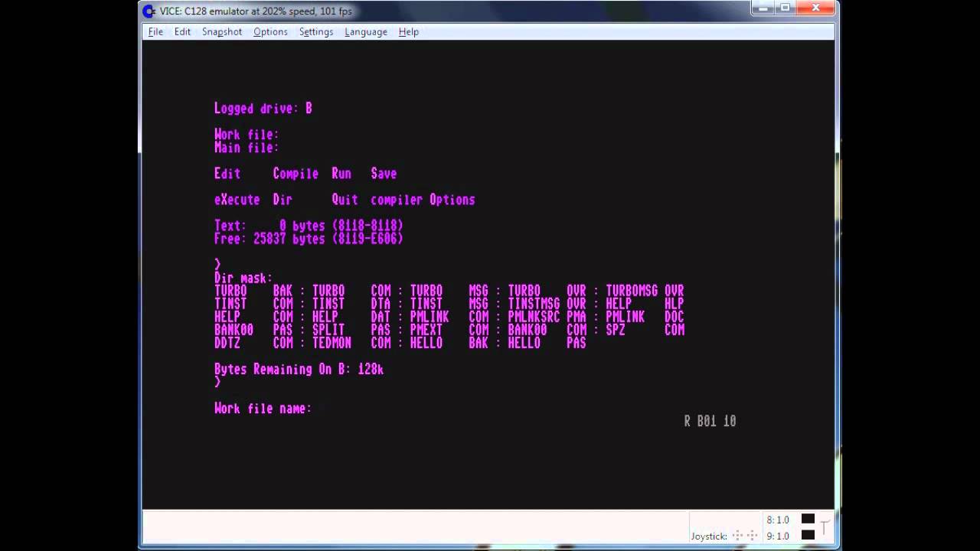The image size is (980, 551).
Task: Click the 'R B01 10' status text
Action: pyautogui.click(x=710, y=421)
